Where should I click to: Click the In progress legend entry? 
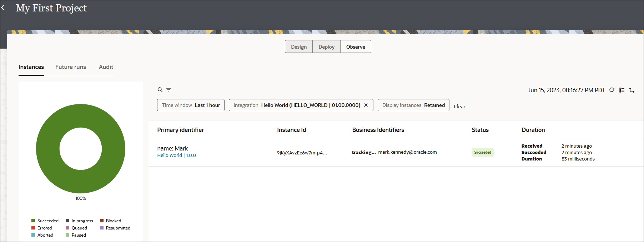[79, 221]
